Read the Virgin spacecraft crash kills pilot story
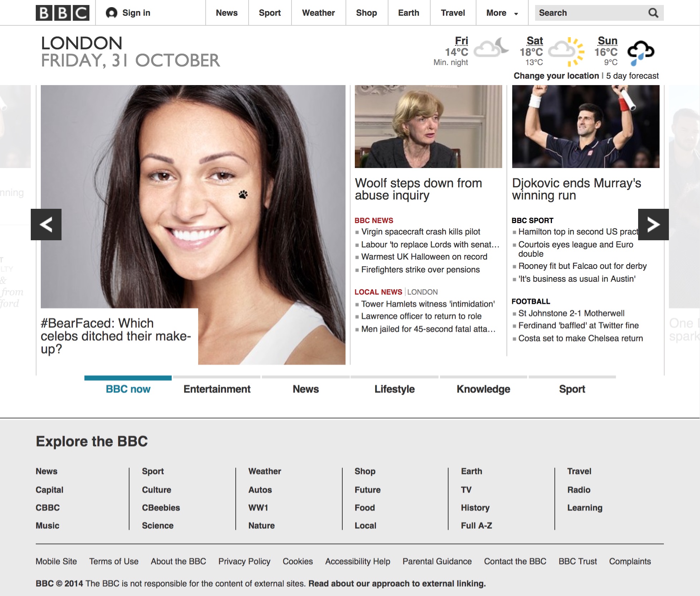 click(420, 232)
